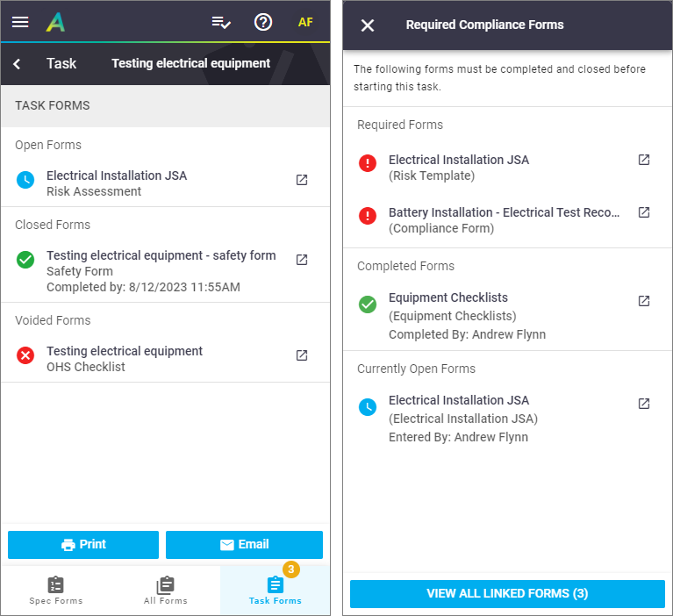Click the app logo in the header
Screen dimensions: 673x616
(56, 22)
